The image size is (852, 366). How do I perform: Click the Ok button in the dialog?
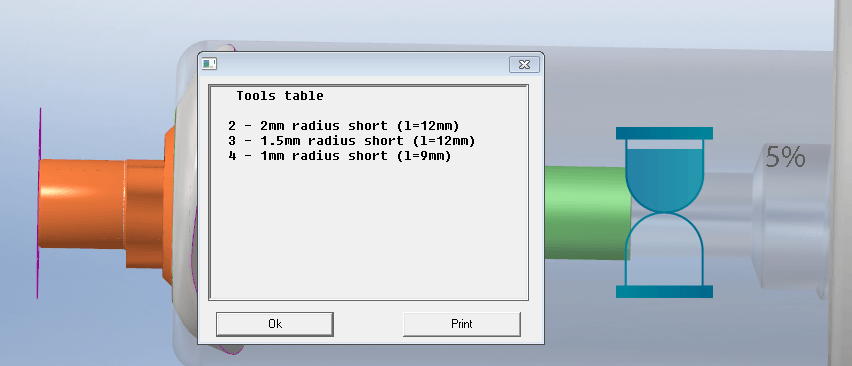point(274,324)
